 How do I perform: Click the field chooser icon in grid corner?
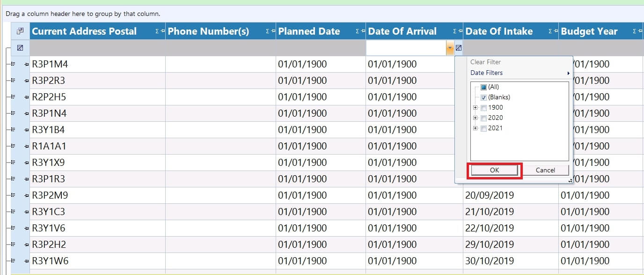click(20, 31)
